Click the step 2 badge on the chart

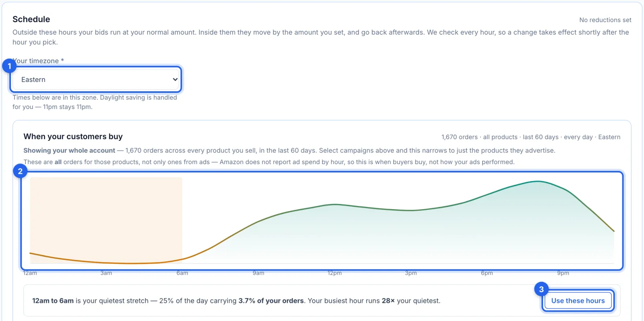coord(20,171)
